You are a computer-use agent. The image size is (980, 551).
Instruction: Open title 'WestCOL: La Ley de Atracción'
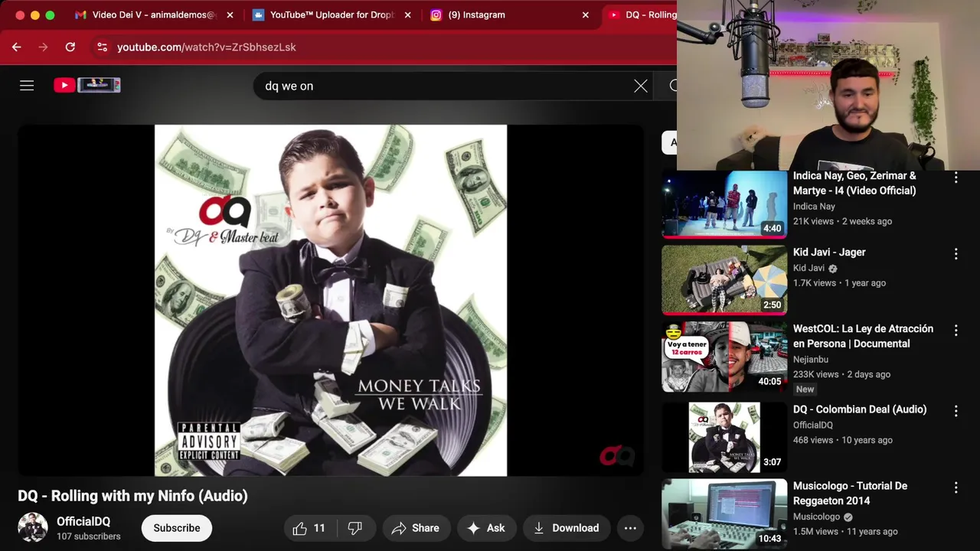[863, 336]
